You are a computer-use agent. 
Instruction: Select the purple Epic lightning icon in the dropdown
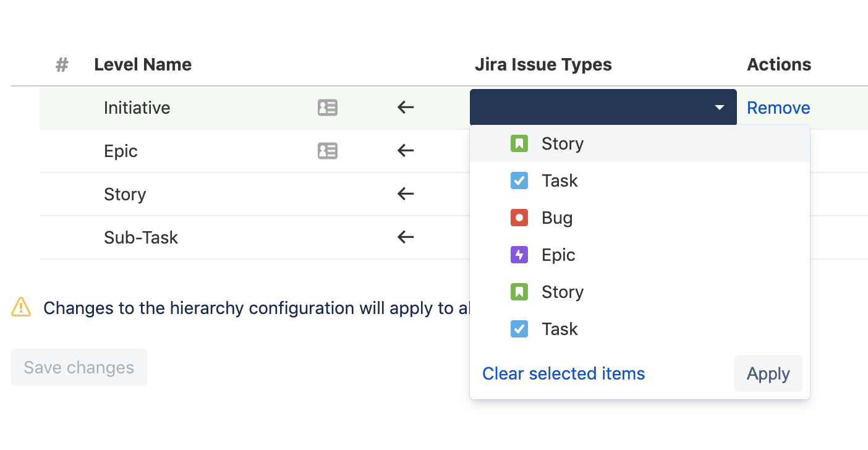tap(519, 255)
